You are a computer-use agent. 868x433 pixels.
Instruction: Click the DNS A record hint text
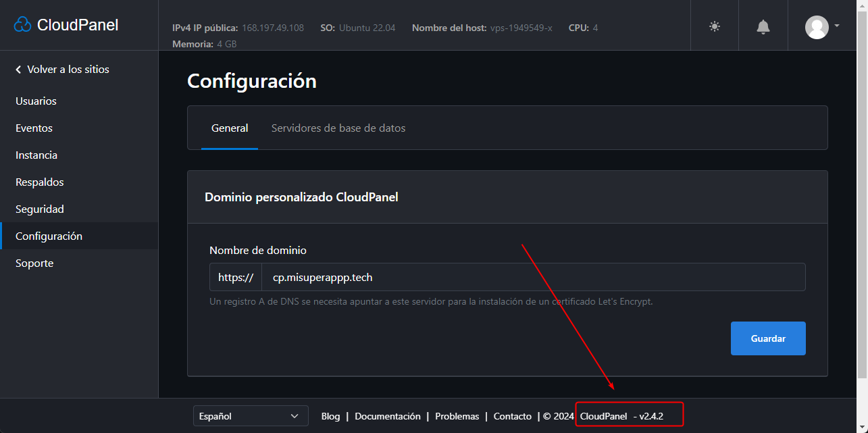click(431, 302)
